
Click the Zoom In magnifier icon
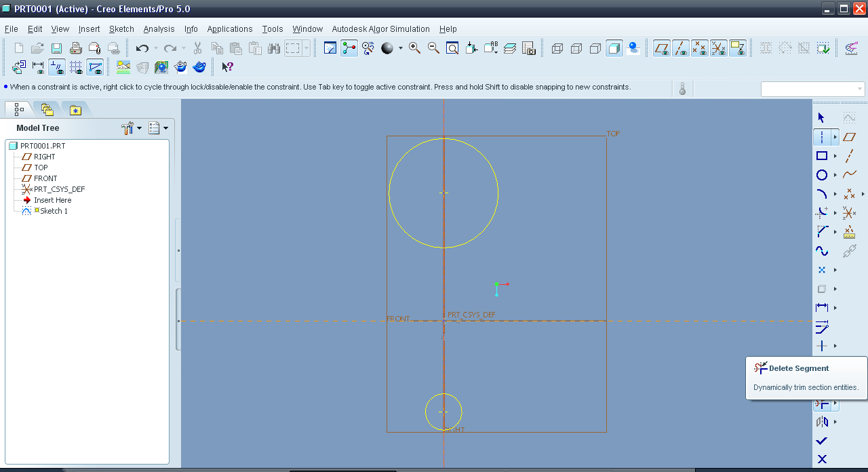[x=414, y=48]
